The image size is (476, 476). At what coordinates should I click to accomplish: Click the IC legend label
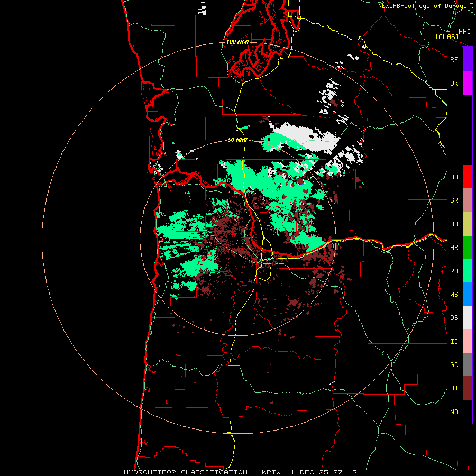(x=454, y=342)
